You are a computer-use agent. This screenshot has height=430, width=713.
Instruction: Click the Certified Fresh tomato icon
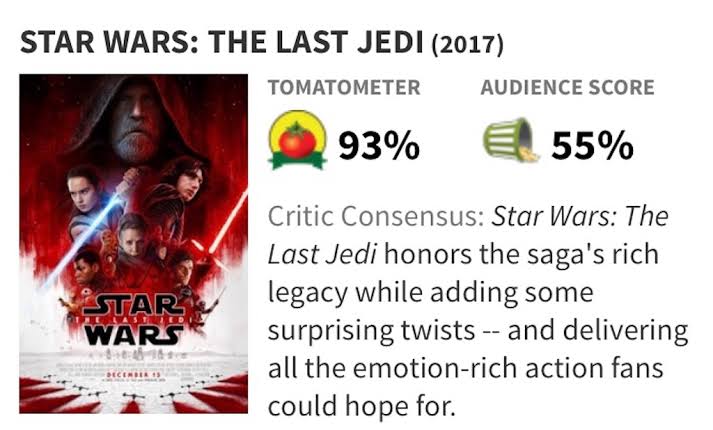click(x=298, y=143)
